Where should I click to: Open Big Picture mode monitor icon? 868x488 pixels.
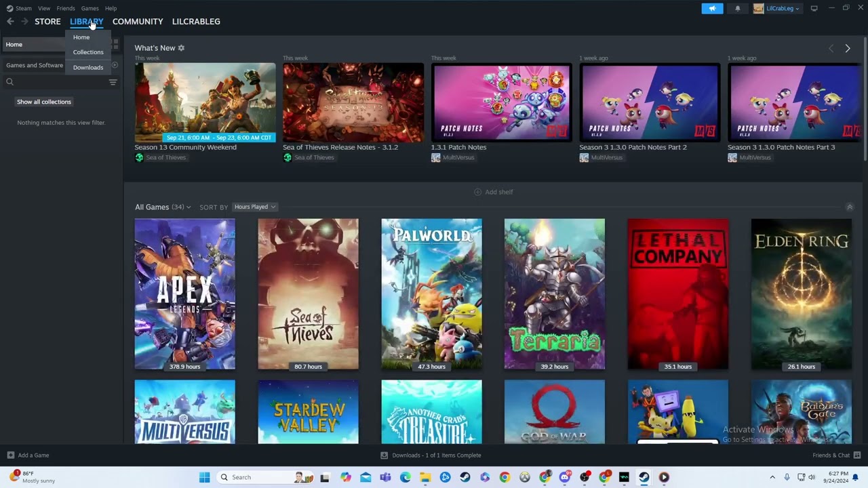[x=814, y=8]
